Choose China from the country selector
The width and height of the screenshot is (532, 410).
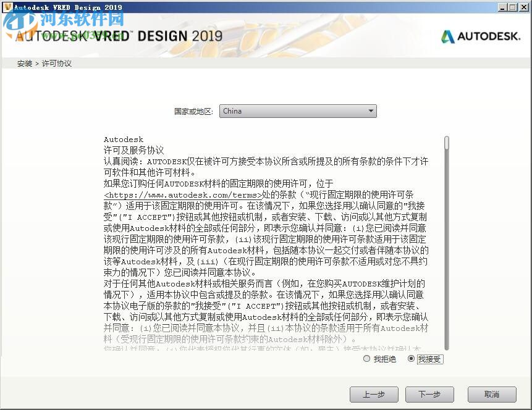(x=298, y=111)
